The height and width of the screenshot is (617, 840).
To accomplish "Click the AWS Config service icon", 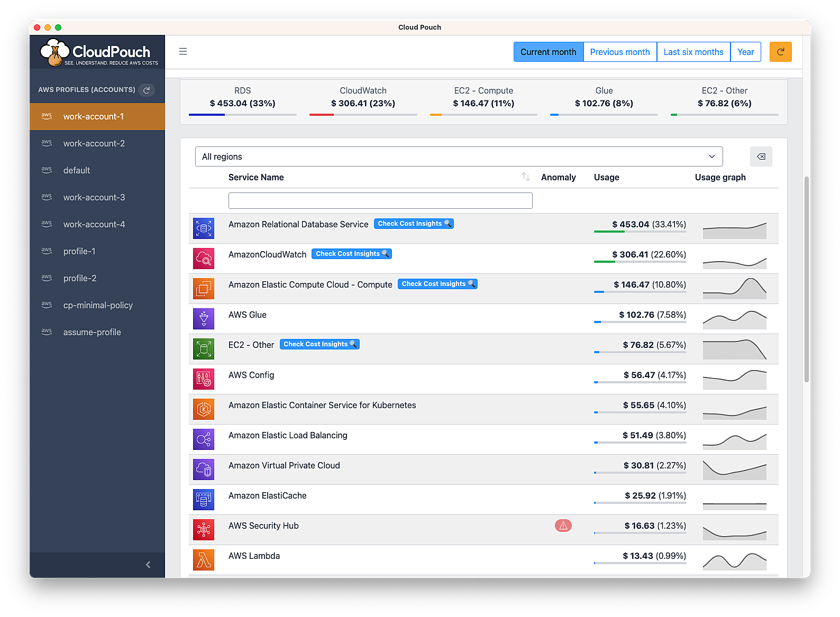I will (204, 379).
